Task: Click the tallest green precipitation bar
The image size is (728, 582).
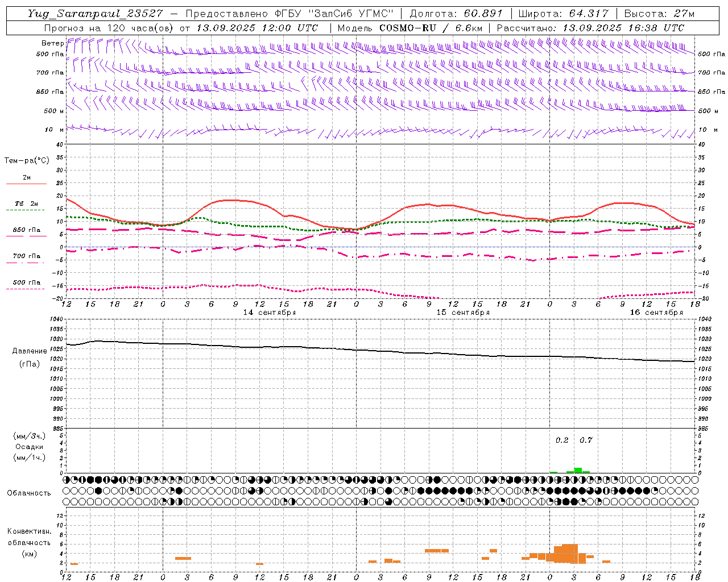Action: coord(578,470)
